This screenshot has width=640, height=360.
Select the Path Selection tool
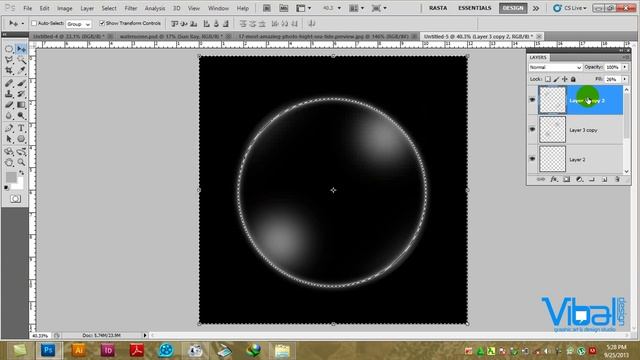click(9, 139)
